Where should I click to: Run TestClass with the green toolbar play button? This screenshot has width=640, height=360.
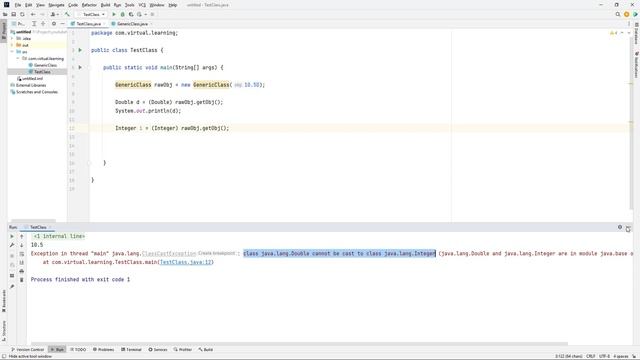tap(114, 14)
